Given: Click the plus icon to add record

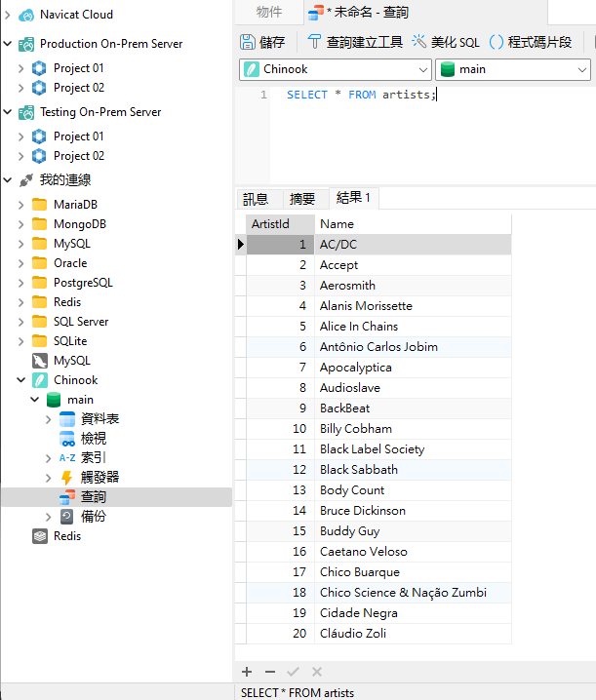Looking at the screenshot, I should click(x=247, y=672).
